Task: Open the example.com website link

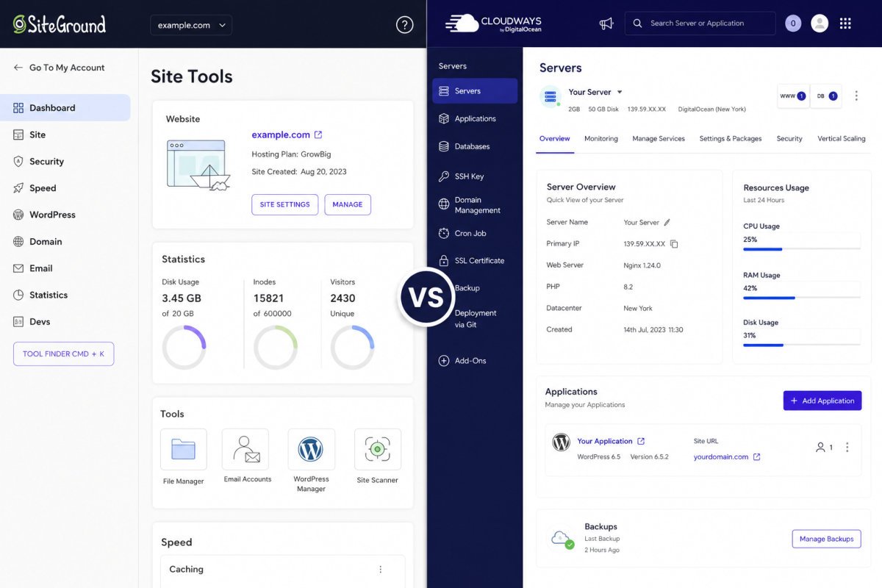Action: (287, 135)
